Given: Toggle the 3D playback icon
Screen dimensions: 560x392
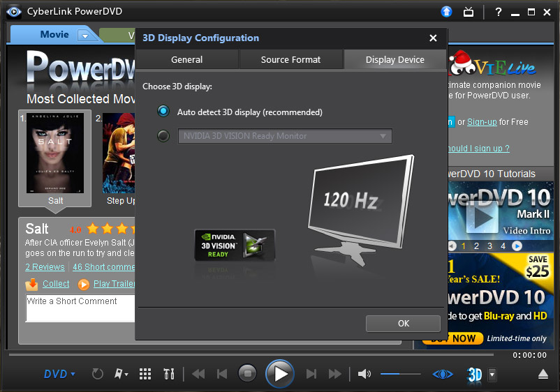Looking at the screenshot, I should pyautogui.click(x=475, y=375).
